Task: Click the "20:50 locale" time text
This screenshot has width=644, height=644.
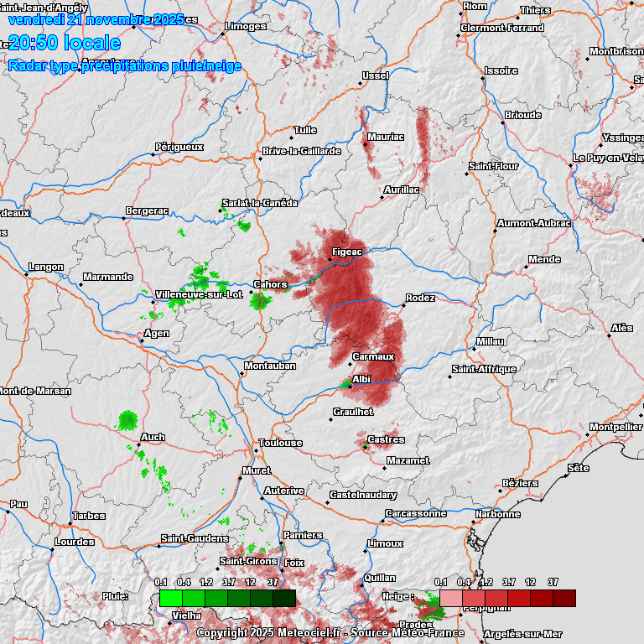Action: (x=65, y=43)
